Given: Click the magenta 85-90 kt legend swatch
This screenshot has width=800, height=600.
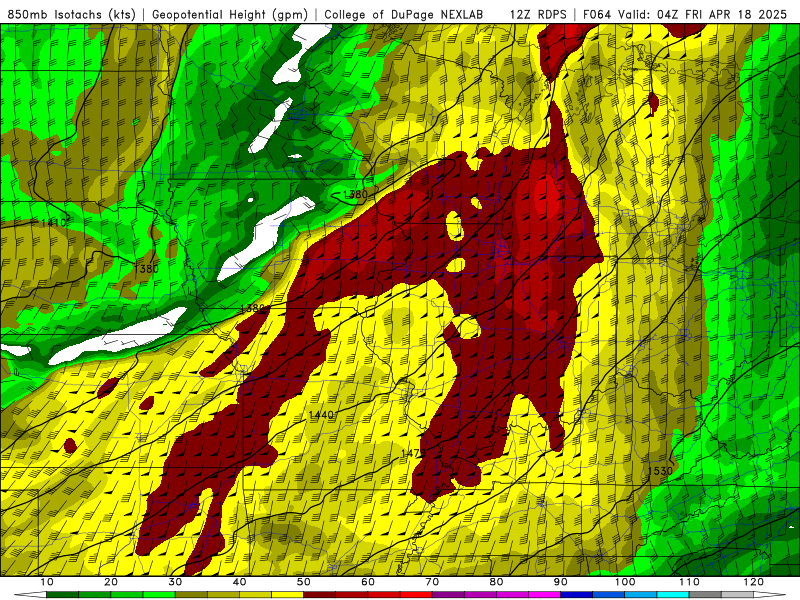Looking at the screenshot, I should pos(544,595).
